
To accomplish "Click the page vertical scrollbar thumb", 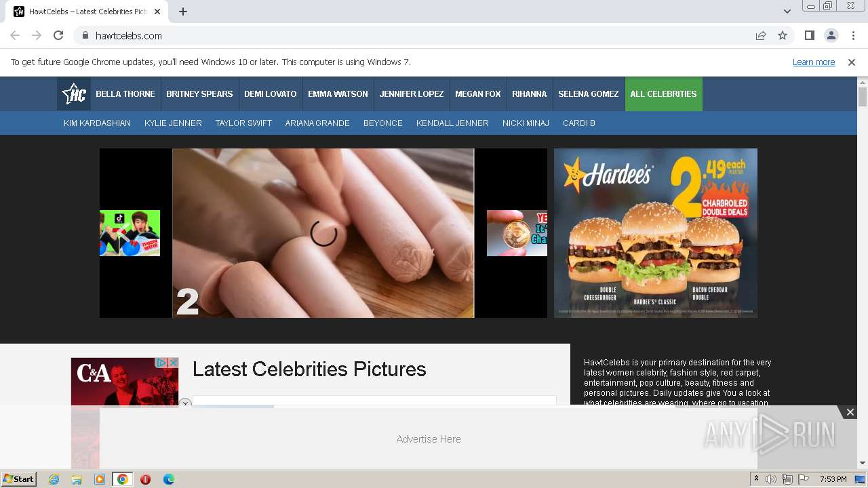I will (x=862, y=97).
